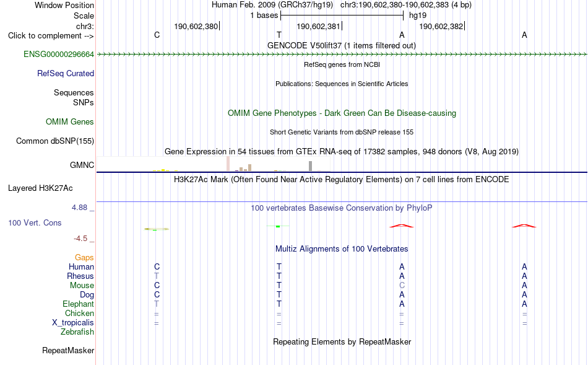Click the 4.88 PhyloP upper scale value

(79, 207)
